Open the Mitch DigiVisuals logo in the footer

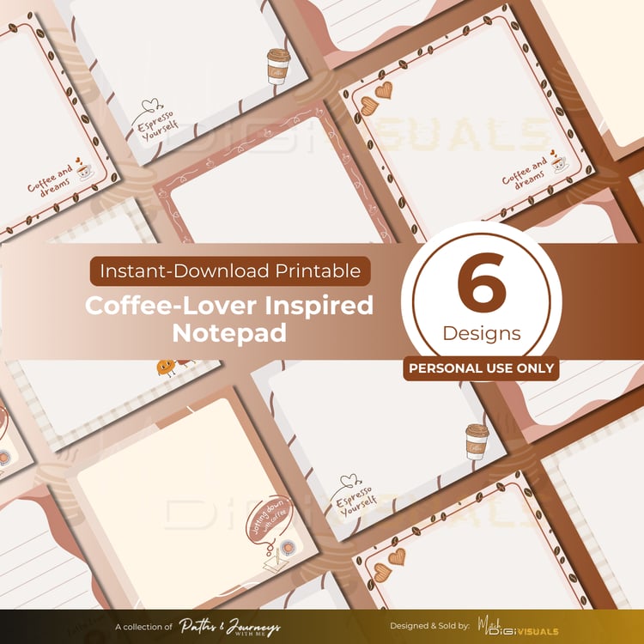(518, 627)
